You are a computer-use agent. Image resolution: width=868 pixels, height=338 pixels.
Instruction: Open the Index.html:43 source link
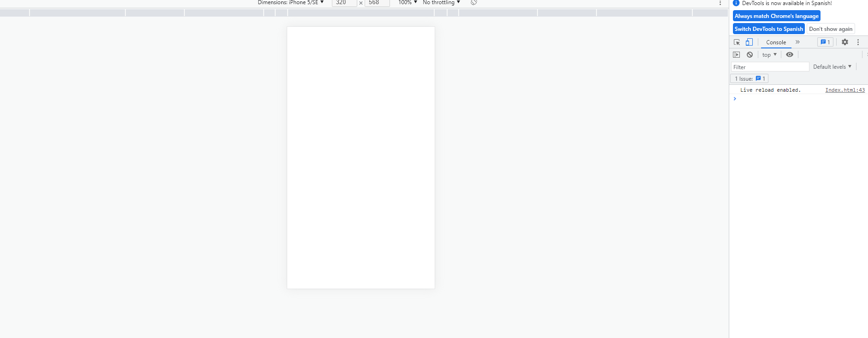coord(845,90)
